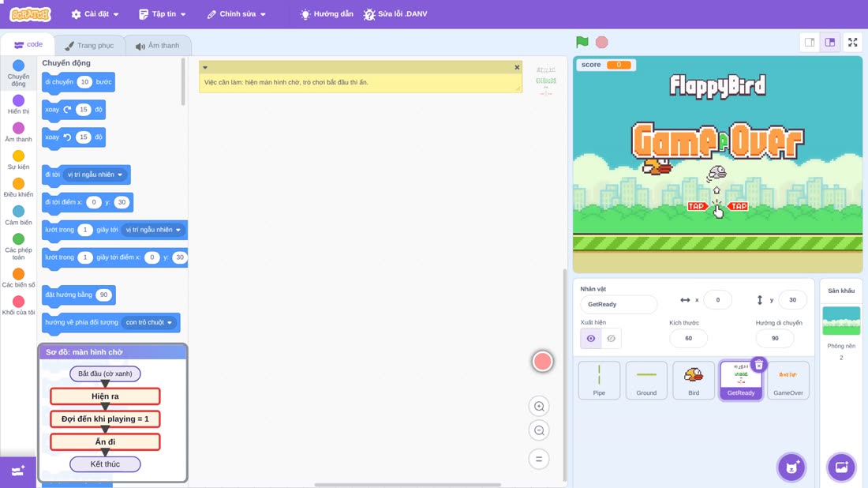Open the vị trí ngẫu nhiên dropdown in đi tới block

pyautogui.click(x=94, y=175)
